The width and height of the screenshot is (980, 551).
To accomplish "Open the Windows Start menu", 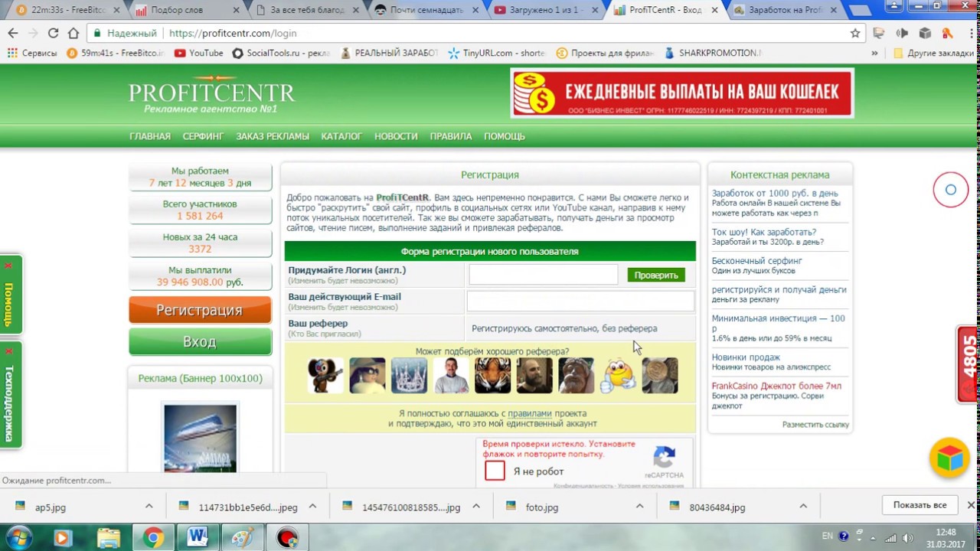I will point(19,537).
